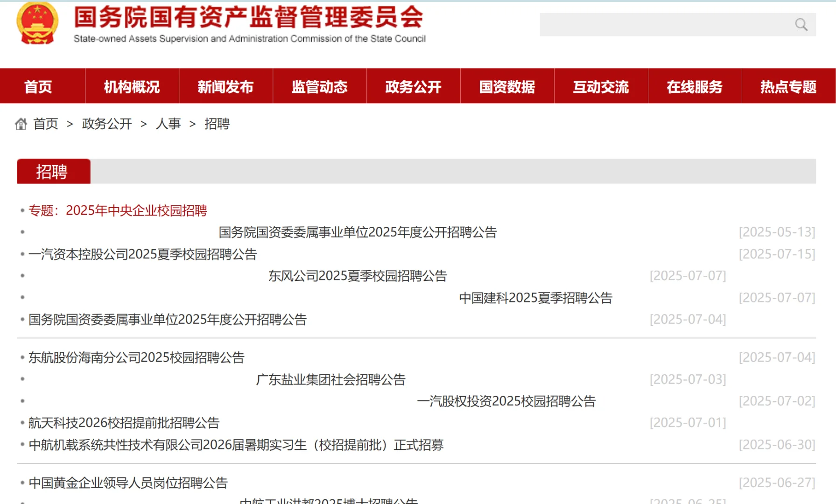This screenshot has width=836, height=504.
Task: Click the date [2025-07-01]
Action: pyautogui.click(x=688, y=423)
